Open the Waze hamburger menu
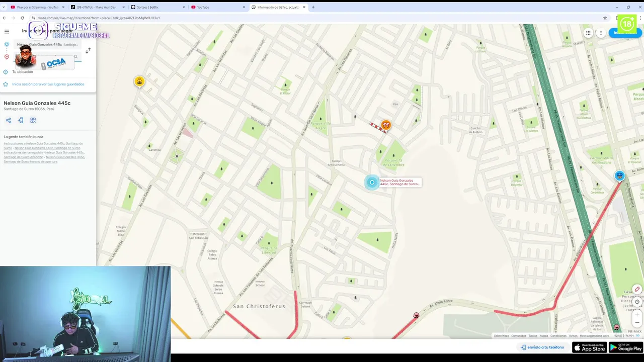This screenshot has width=644, height=362. click(x=7, y=31)
